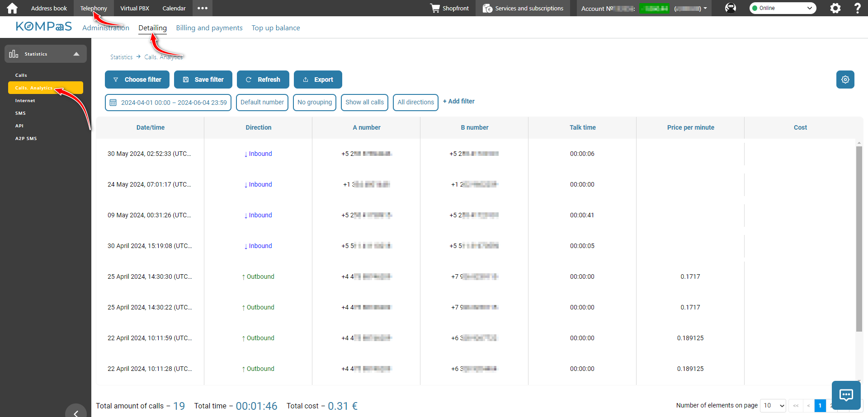Select the Detailing tab
The height and width of the screenshot is (417, 868).
pyautogui.click(x=153, y=28)
